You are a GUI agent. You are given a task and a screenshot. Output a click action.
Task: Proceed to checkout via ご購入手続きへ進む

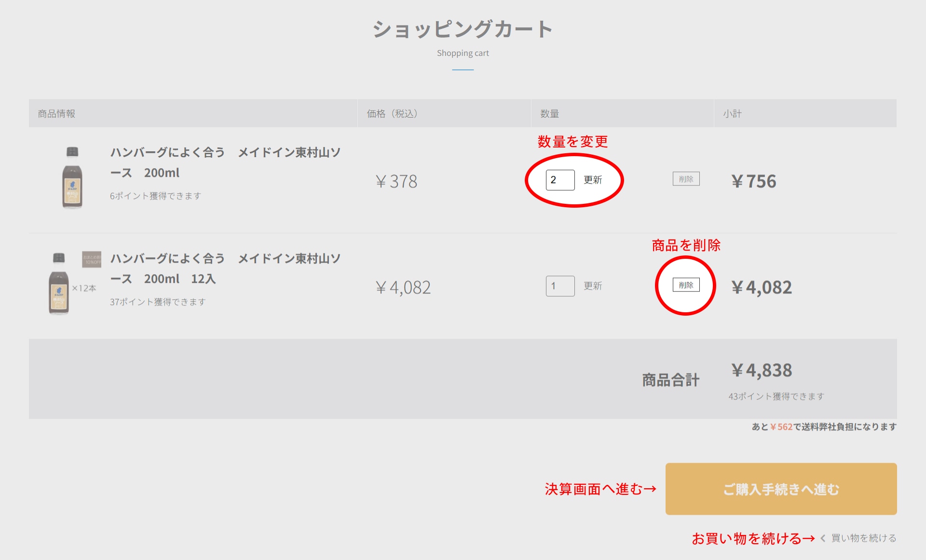pos(781,489)
